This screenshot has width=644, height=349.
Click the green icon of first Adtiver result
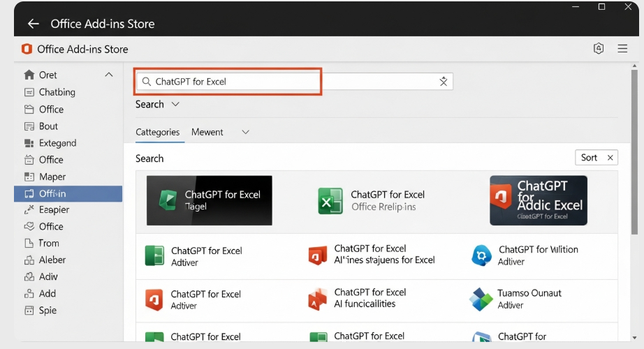coord(155,255)
